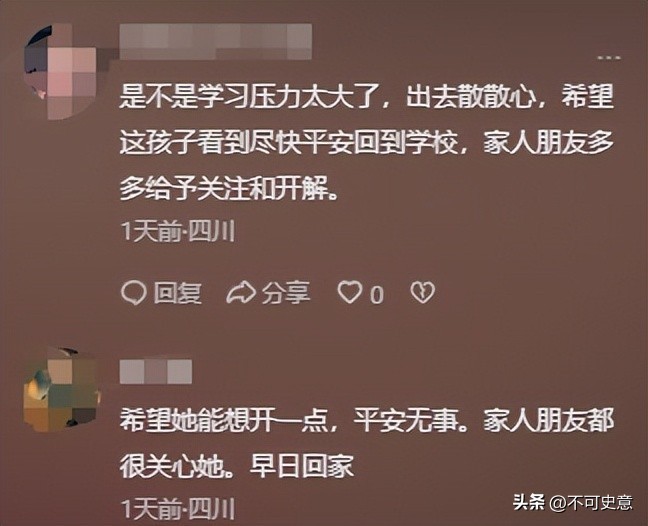Image resolution: width=648 pixels, height=526 pixels.
Task: Click the 回复 reply label
Action: [x=178, y=293]
